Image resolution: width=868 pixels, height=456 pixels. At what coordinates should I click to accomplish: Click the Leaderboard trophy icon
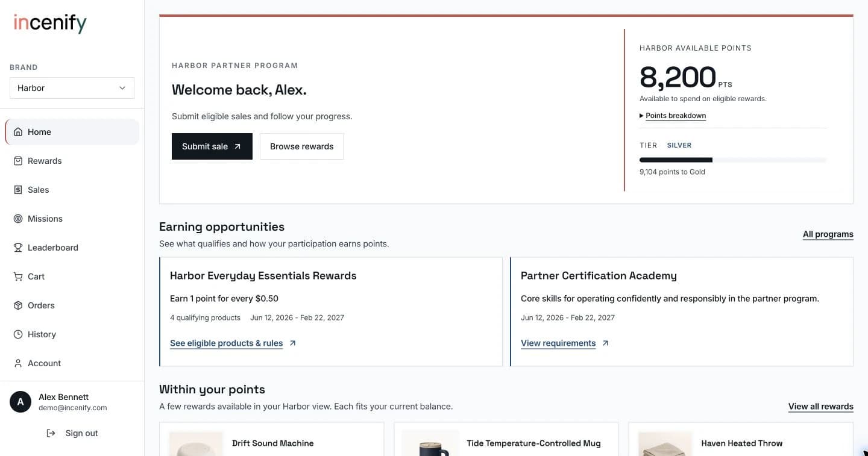(x=18, y=248)
